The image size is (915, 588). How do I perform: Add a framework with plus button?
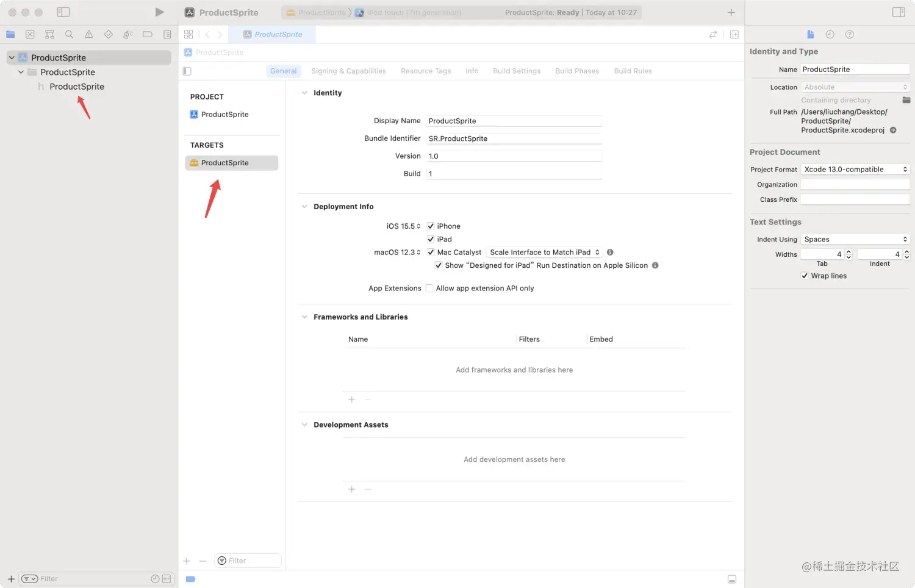(351, 400)
